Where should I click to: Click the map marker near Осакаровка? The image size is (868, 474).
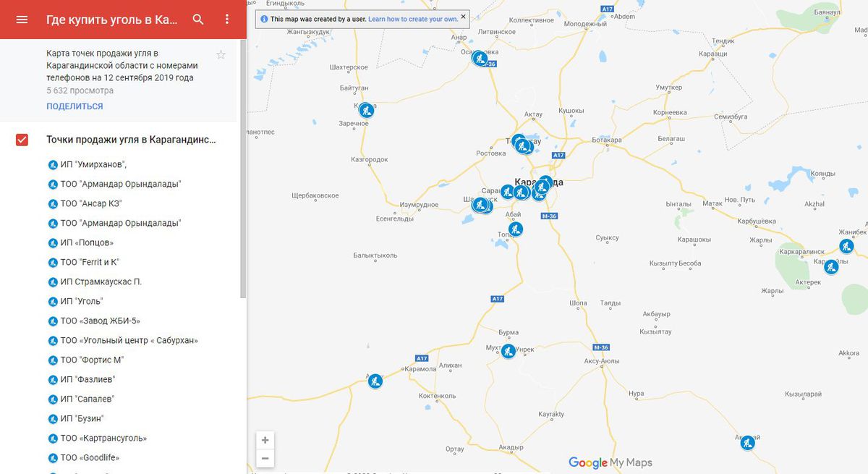[x=479, y=58]
